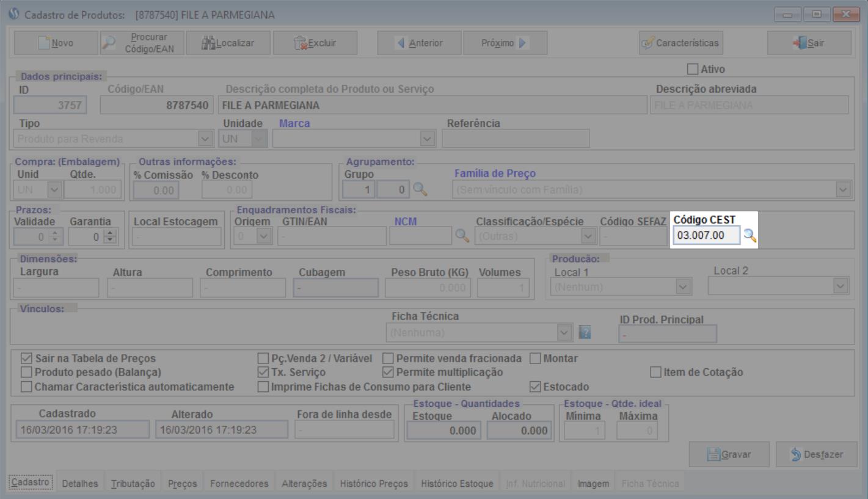Click the Sair button
Screen dimensions: 868x499
click(x=809, y=43)
